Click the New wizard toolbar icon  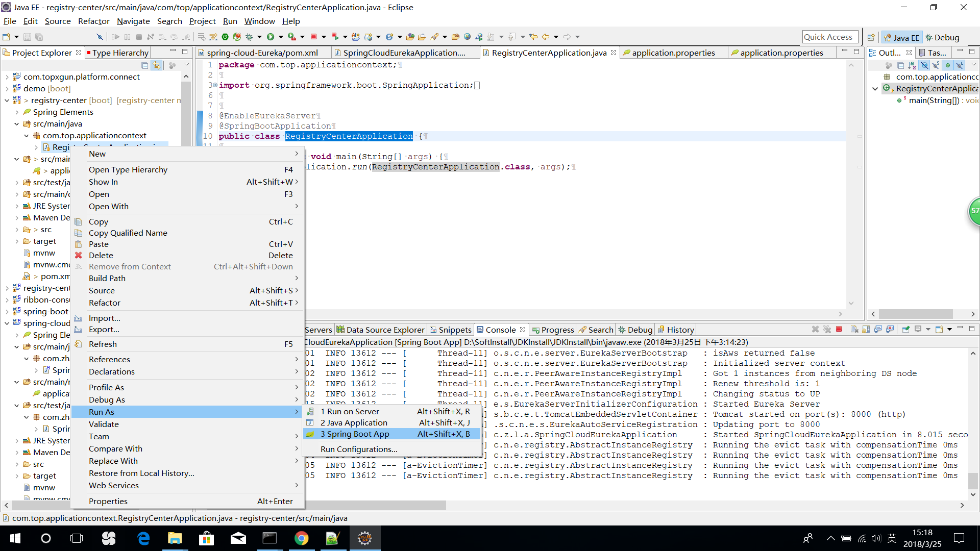[x=7, y=37]
